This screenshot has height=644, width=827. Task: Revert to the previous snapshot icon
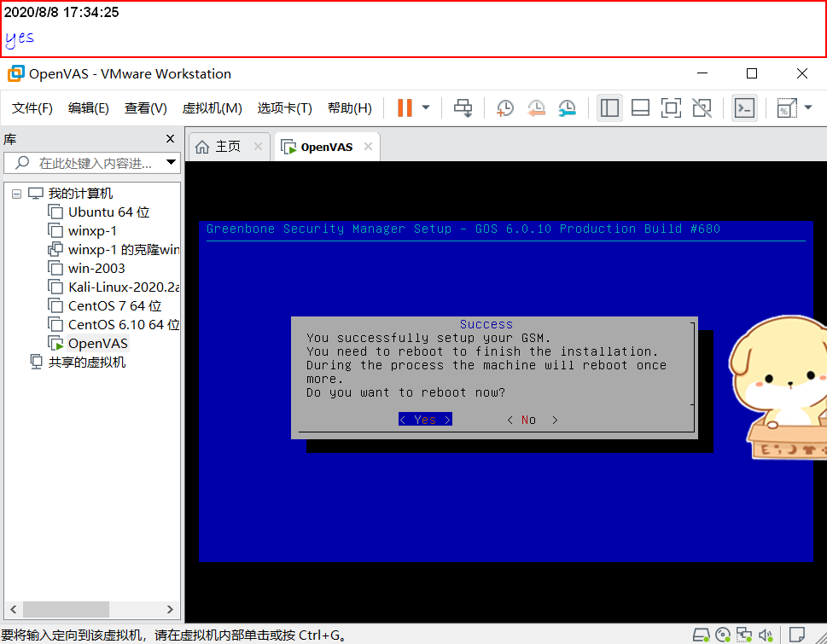point(536,108)
